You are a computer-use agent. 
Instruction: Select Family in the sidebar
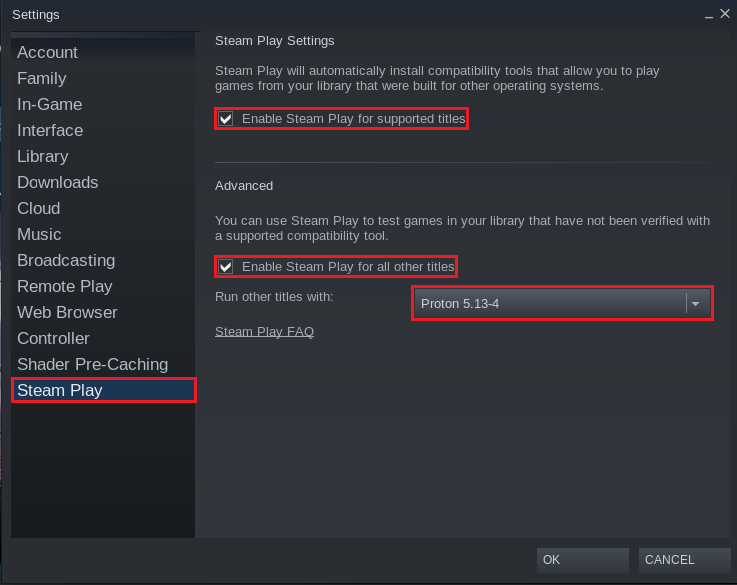point(41,78)
